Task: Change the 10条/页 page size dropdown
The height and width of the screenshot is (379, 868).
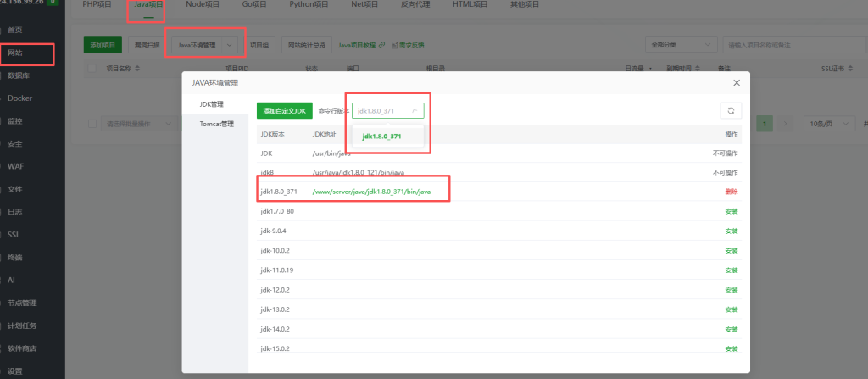Action: 829,124
